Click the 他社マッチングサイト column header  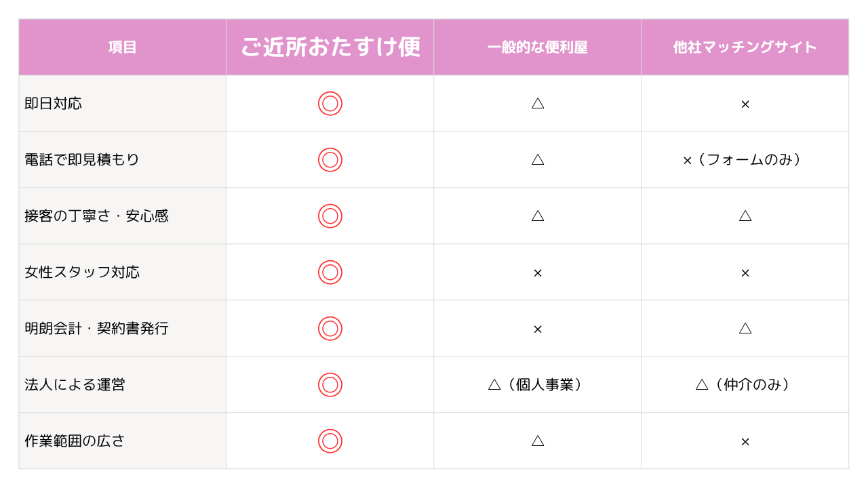tap(745, 47)
